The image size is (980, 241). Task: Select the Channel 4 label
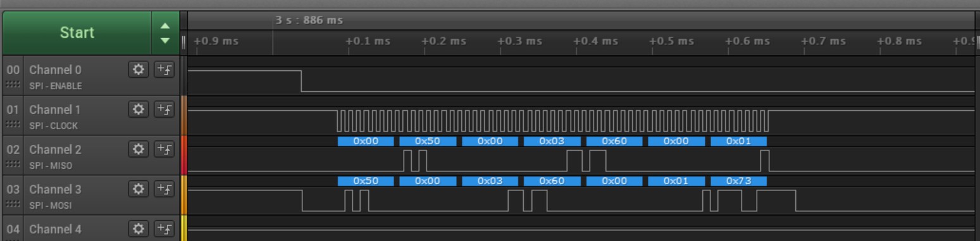pos(55,230)
